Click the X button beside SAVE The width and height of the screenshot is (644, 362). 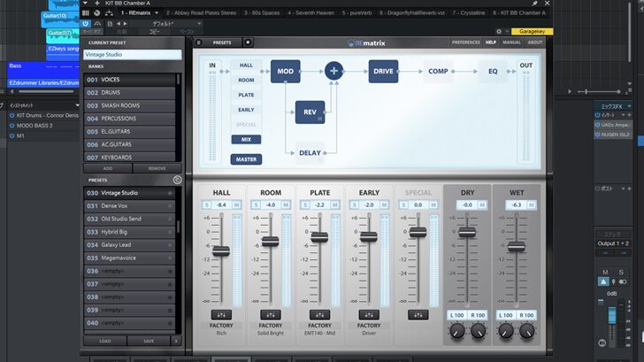pyautogui.click(x=176, y=341)
